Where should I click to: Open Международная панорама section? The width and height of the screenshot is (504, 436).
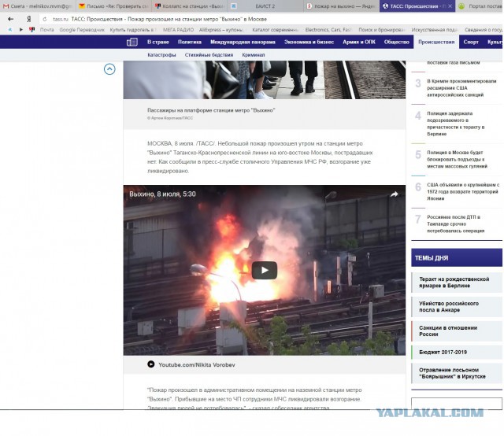click(x=243, y=42)
